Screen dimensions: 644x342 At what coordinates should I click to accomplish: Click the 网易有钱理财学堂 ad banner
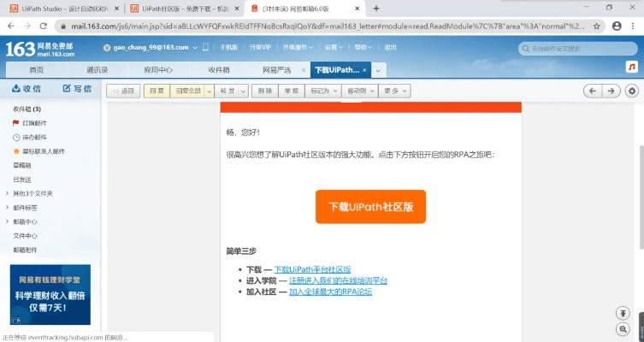point(50,294)
